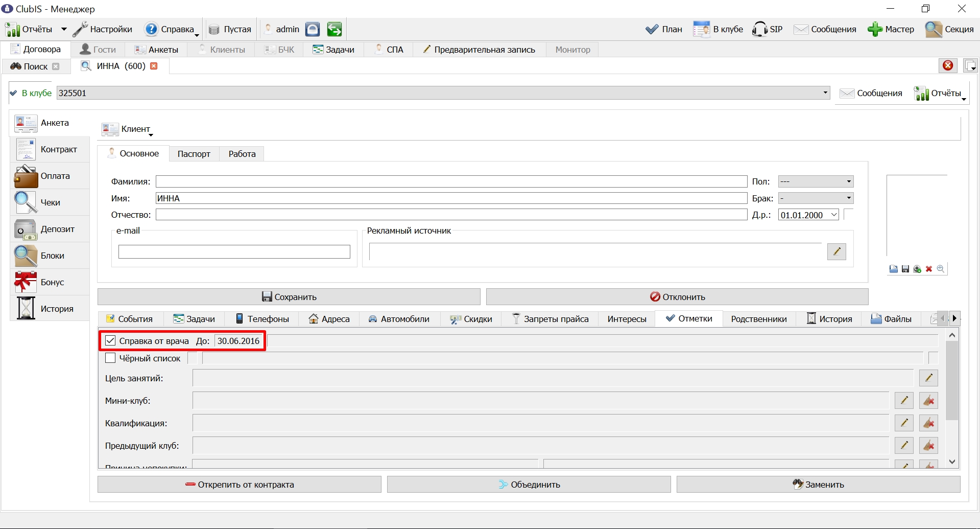Switch to the Анкеты tab
Screen dimensions: 980x529
pyautogui.click(x=157, y=50)
